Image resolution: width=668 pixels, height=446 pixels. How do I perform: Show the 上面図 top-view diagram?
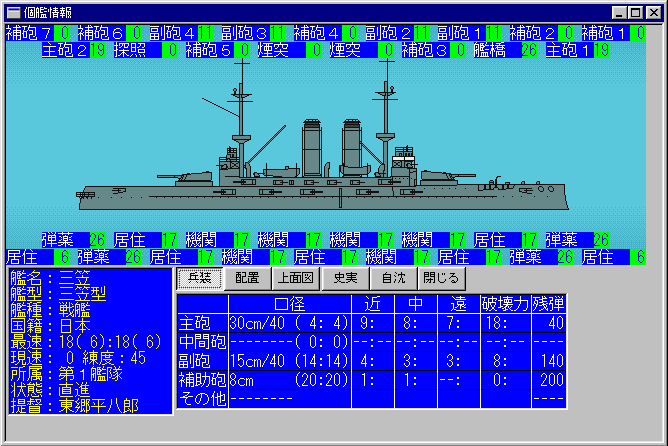tap(296, 279)
